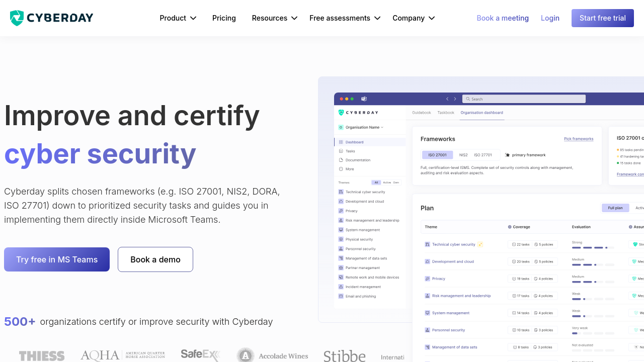
Task: Toggle the Full plan view button
Action: (x=615, y=208)
